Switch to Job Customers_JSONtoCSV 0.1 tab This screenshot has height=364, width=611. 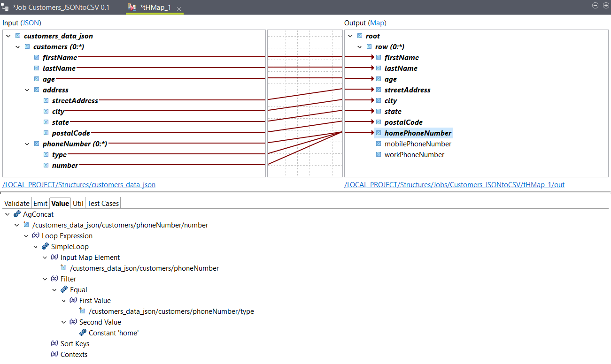click(x=61, y=8)
